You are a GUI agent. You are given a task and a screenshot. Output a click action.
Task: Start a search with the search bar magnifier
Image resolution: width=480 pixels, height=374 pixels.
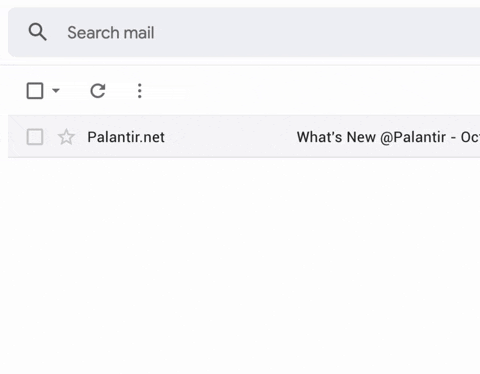tap(37, 32)
